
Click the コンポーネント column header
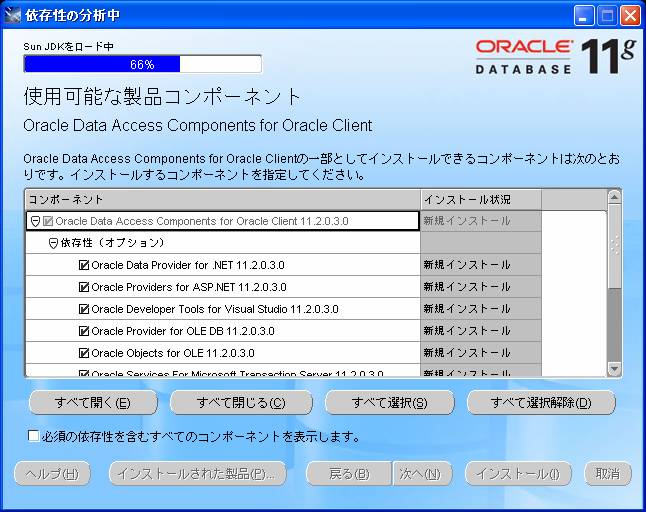tap(223, 200)
